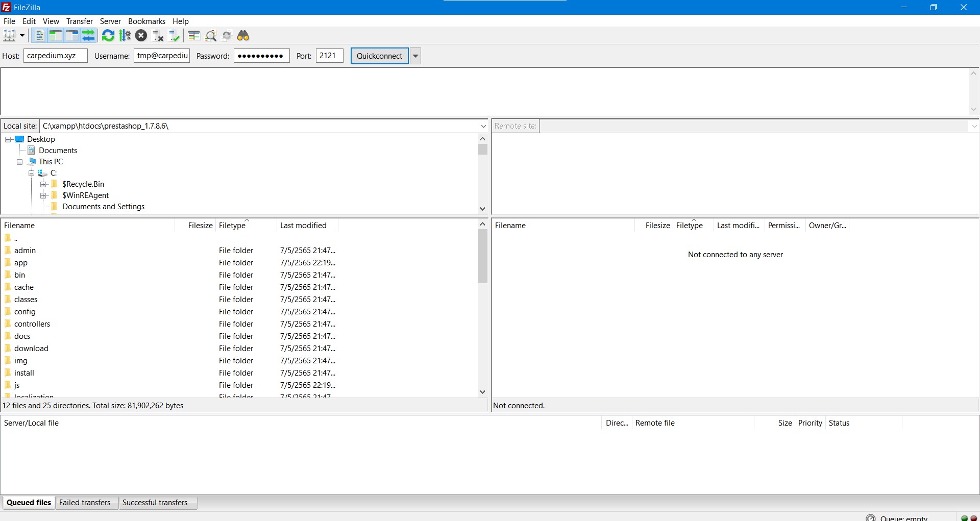The image size is (980, 521).
Task: Click the Refresh file lists icon
Action: pos(108,36)
